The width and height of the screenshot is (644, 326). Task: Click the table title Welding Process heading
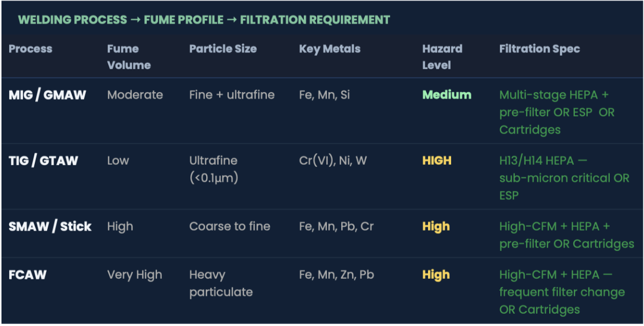204,20
